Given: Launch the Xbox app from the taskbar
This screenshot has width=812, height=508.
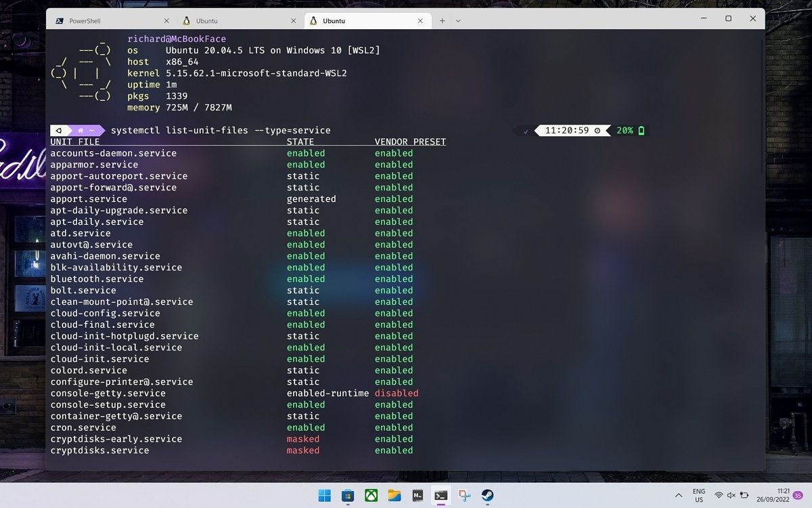Looking at the screenshot, I should point(371,495).
